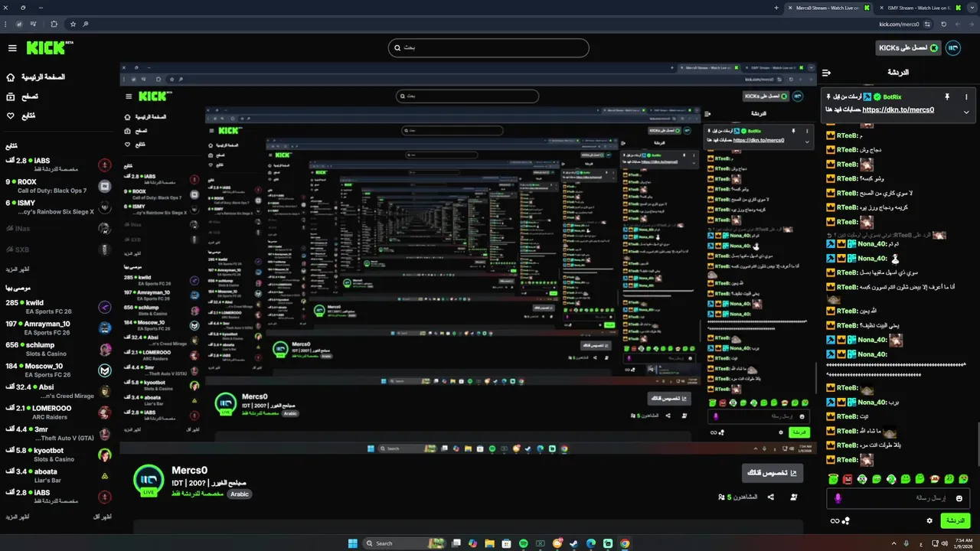This screenshot has height=551, width=980.
Task: Open recommended channel kwild
Action: pyautogui.click(x=57, y=307)
